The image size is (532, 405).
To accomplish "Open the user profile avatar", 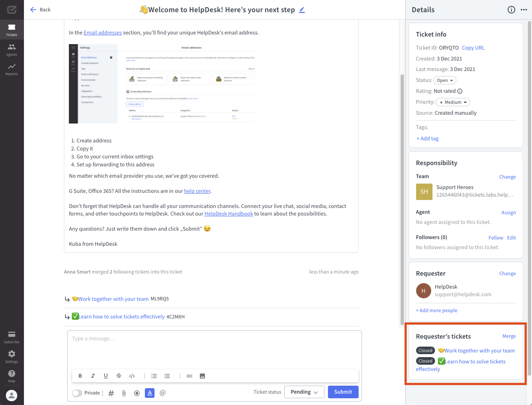I will [x=12, y=395].
